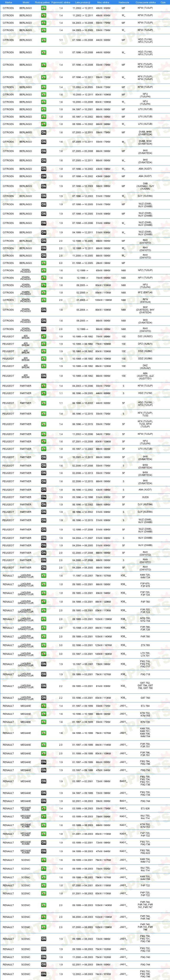This screenshot has height=980, width=170.
Task: Click petrol icon in Laguna N7Q 700 row
Action: pos(44,619)
